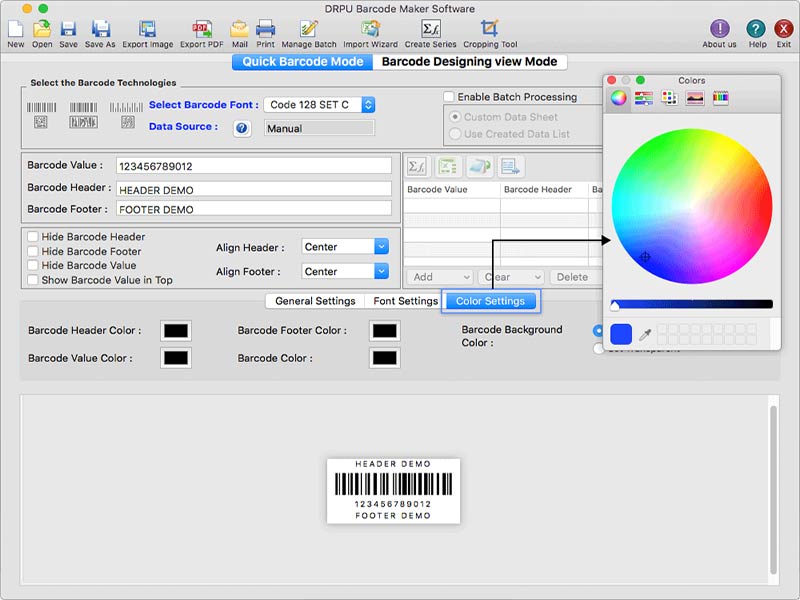Image resolution: width=800 pixels, height=600 pixels.
Task: Switch to the Font Settings tab
Action: pos(405,301)
